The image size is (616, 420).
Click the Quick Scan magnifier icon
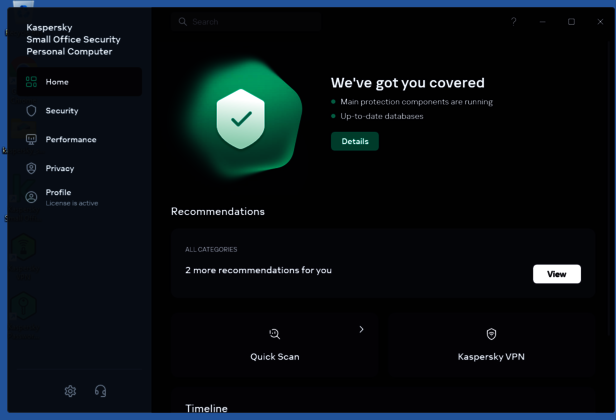(275, 334)
